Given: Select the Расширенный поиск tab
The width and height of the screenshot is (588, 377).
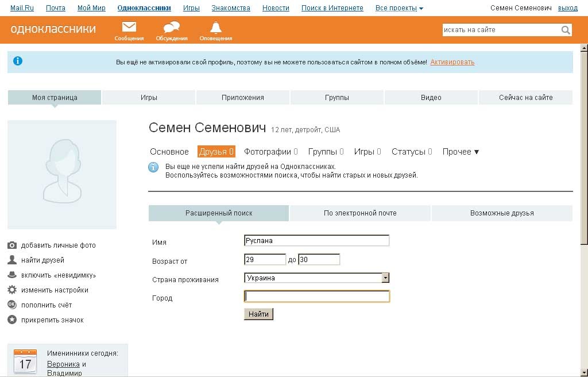Looking at the screenshot, I should (x=219, y=213).
